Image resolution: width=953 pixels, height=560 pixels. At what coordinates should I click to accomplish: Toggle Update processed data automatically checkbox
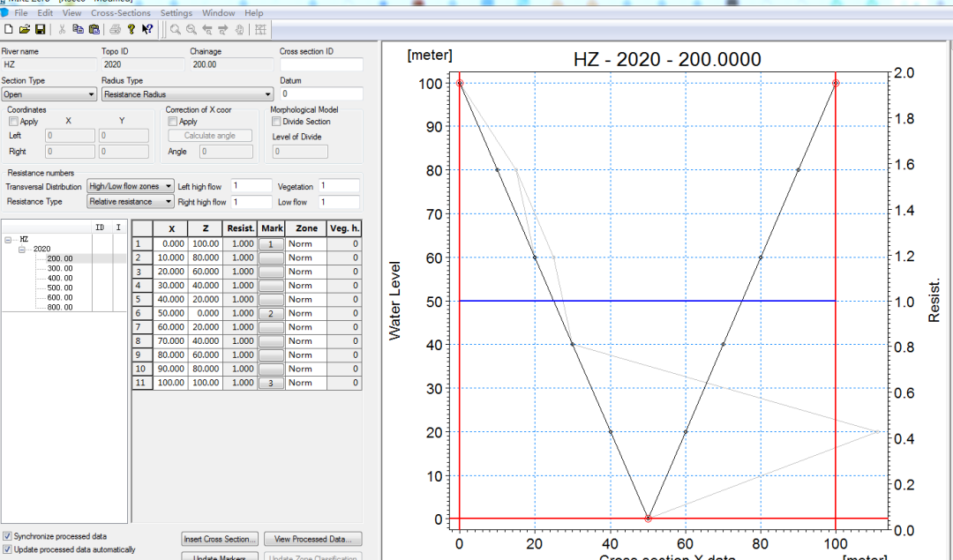tap(7, 549)
